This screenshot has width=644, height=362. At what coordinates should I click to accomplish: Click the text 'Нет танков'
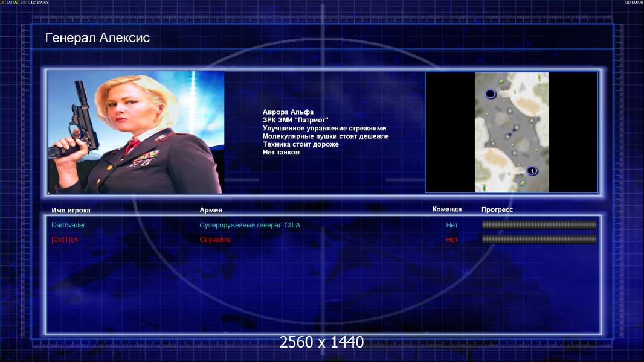[x=281, y=152]
